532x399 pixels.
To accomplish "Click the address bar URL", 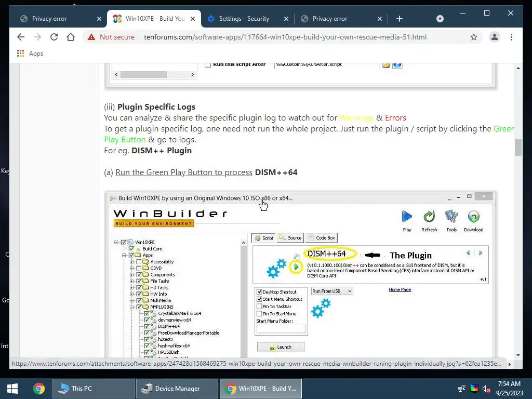I will coord(285,37).
